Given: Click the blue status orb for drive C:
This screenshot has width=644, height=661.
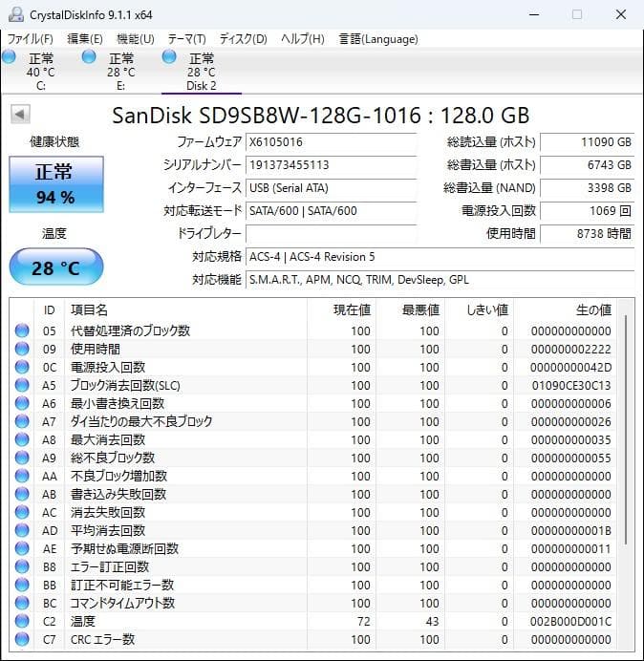Looking at the screenshot, I should click(x=9, y=57).
